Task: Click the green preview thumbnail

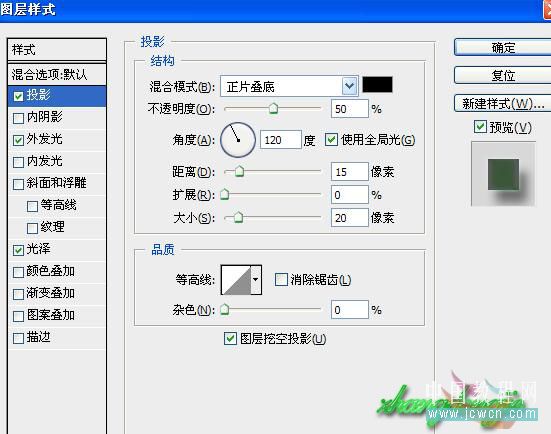Action: click(503, 174)
